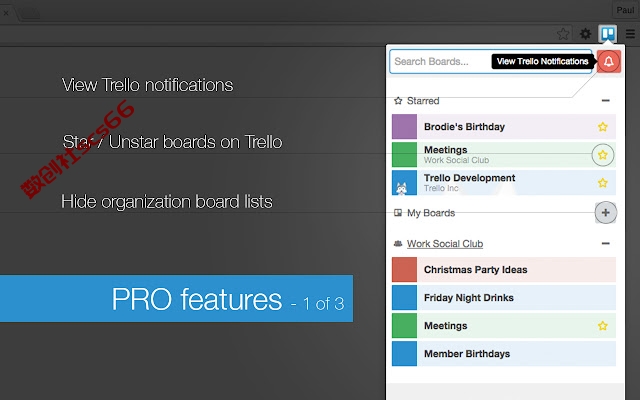Screen dimensions: 640x400
Task: Click the 'Starred' section label
Action: click(x=423, y=101)
